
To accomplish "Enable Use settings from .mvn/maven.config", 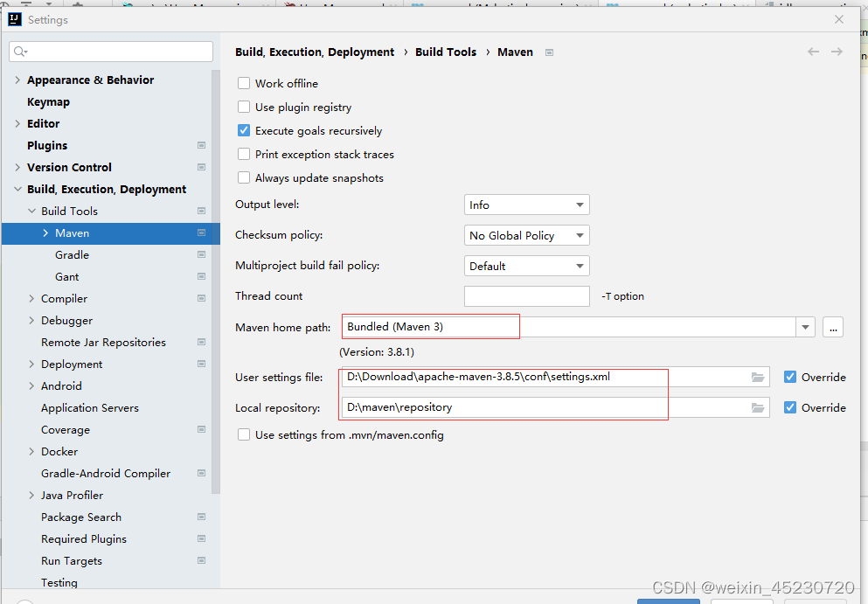I will 244,434.
